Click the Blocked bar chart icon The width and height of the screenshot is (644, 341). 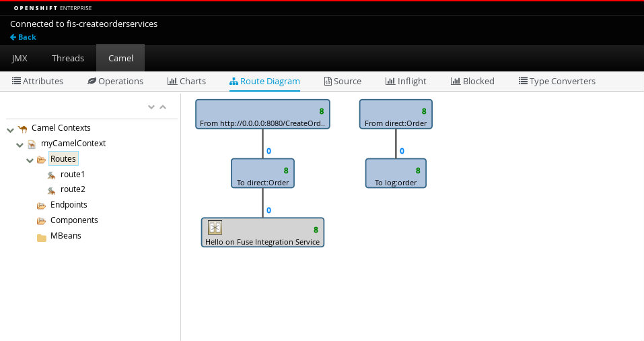tap(456, 81)
